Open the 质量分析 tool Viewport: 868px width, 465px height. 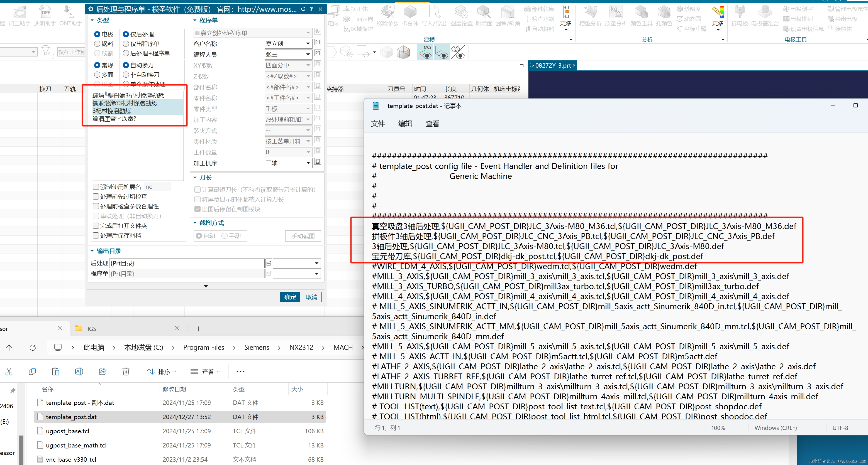616,16
